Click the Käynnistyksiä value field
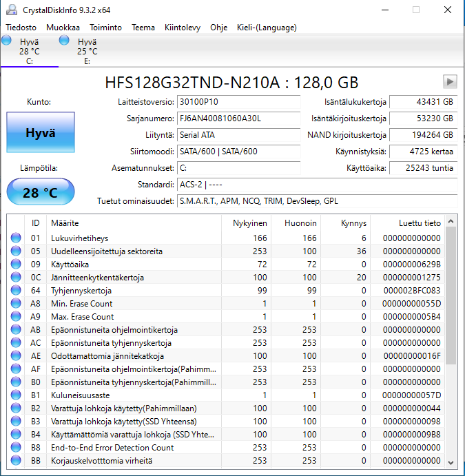Screen dimensions: 465x476 click(423, 152)
